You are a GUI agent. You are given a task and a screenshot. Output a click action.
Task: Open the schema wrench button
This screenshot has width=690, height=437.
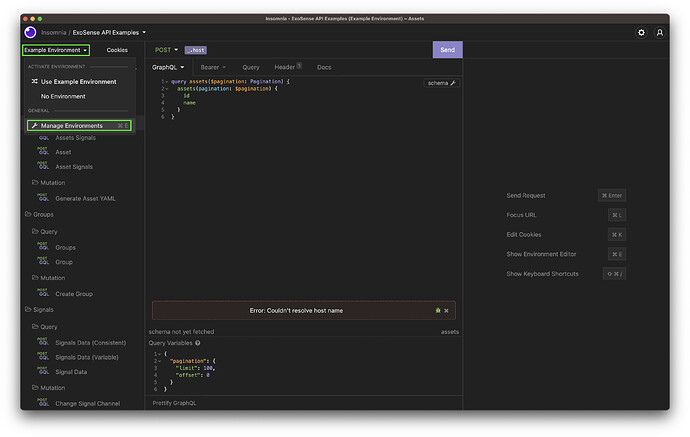[441, 83]
